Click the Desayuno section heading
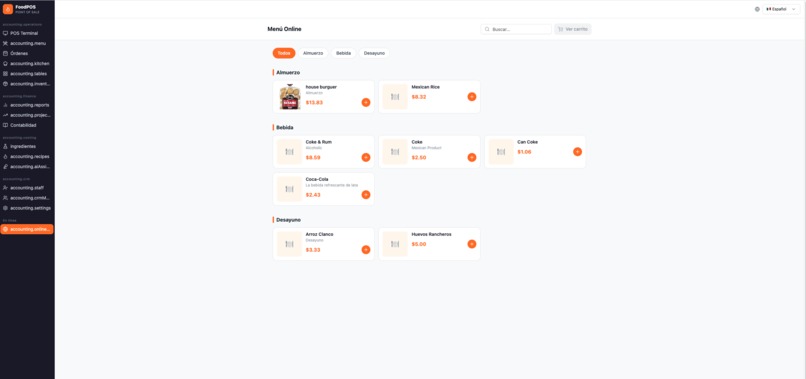 (x=288, y=220)
